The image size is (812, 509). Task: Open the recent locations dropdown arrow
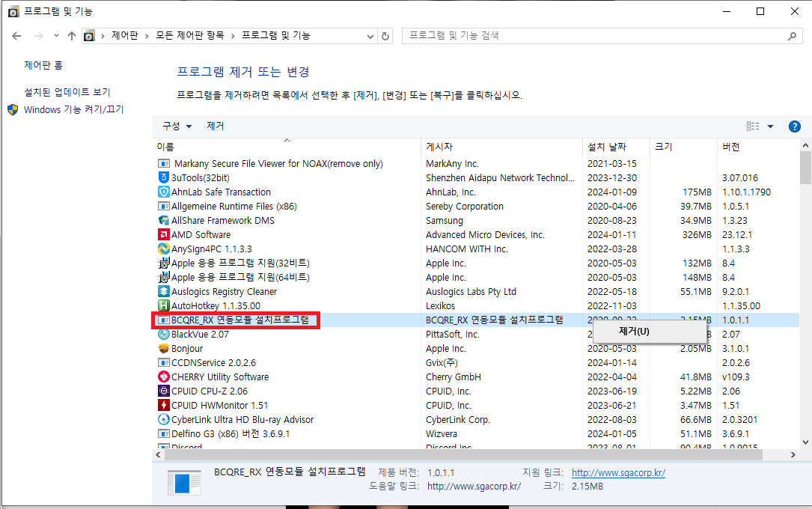click(56, 36)
